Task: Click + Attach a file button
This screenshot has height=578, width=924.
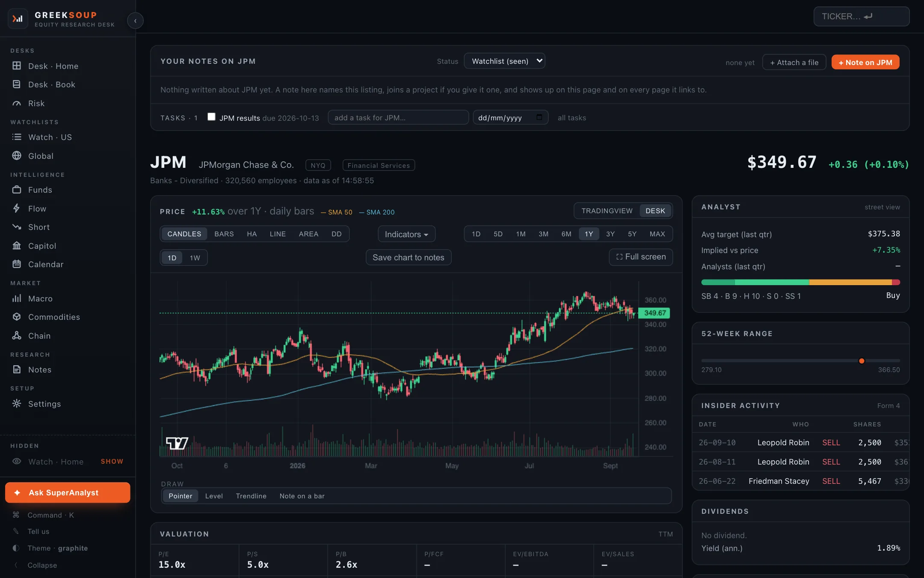Action: [x=794, y=62]
